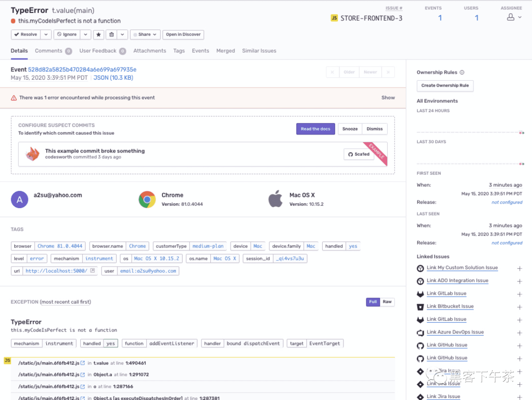
Task: Open the assignee user icon selector
Action: pos(514,17)
